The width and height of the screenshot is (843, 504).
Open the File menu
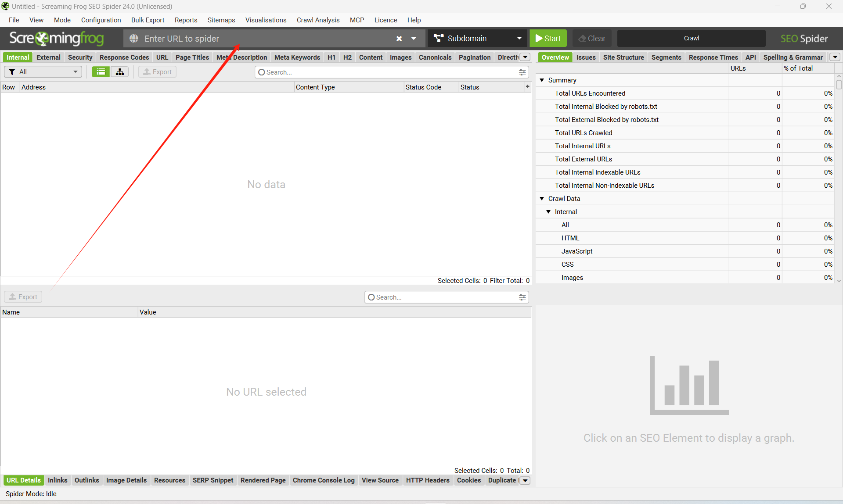pyautogui.click(x=14, y=20)
